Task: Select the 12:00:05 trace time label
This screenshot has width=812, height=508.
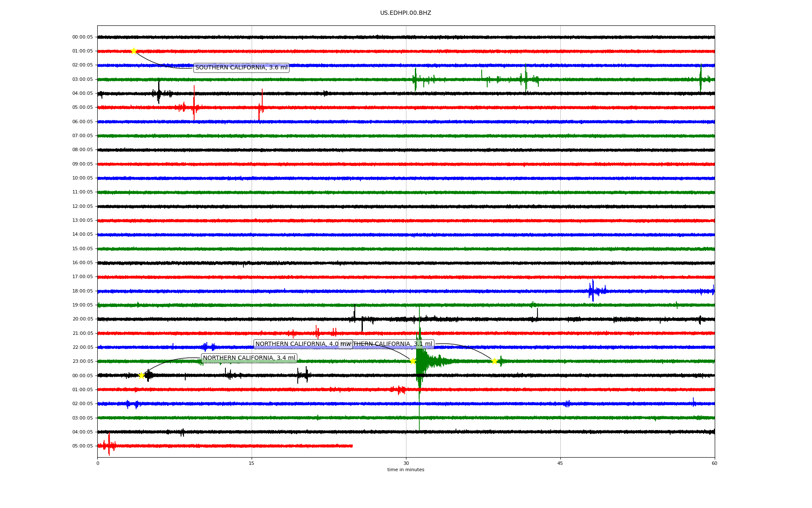Action: click(82, 207)
